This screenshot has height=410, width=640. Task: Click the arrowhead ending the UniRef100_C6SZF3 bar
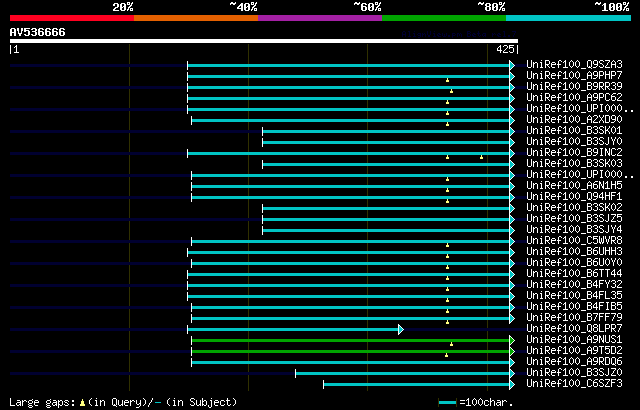(x=512, y=384)
